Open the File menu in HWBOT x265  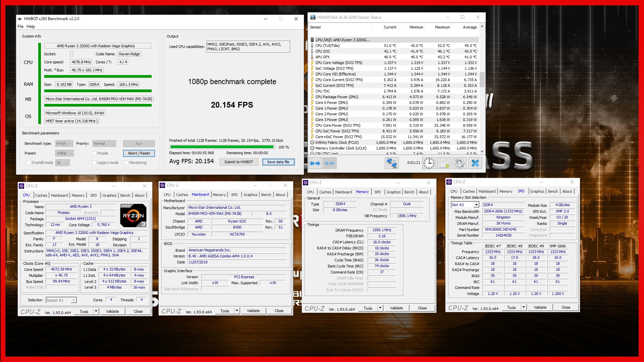pyautogui.click(x=20, y=26)
